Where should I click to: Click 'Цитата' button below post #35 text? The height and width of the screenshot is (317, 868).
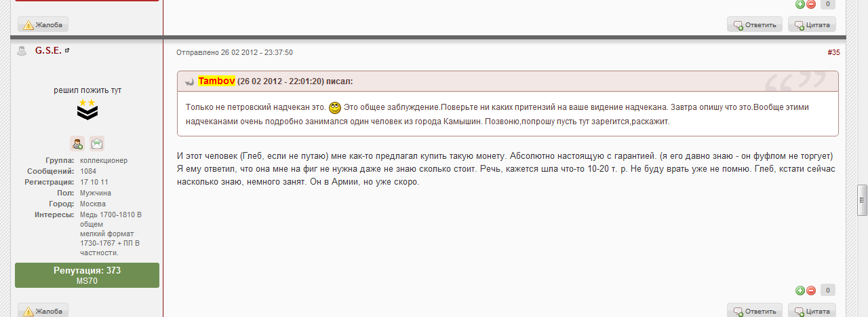click(812, 310)
